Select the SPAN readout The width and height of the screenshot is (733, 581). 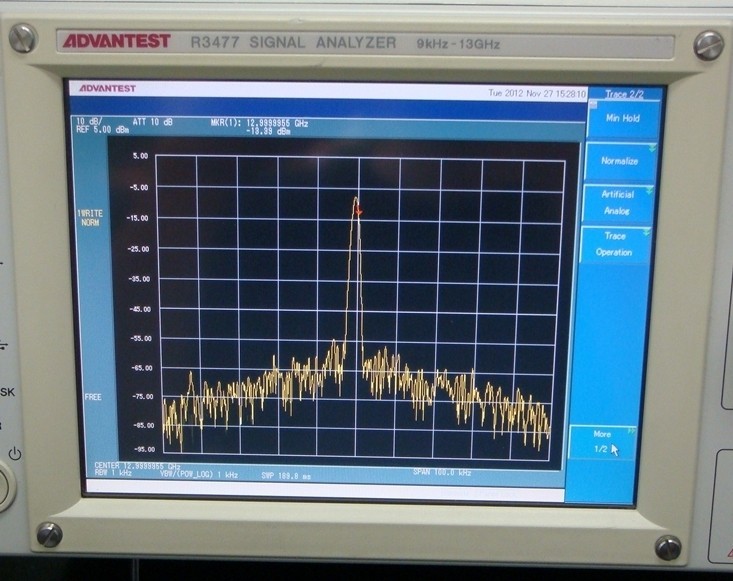point(442,473)
